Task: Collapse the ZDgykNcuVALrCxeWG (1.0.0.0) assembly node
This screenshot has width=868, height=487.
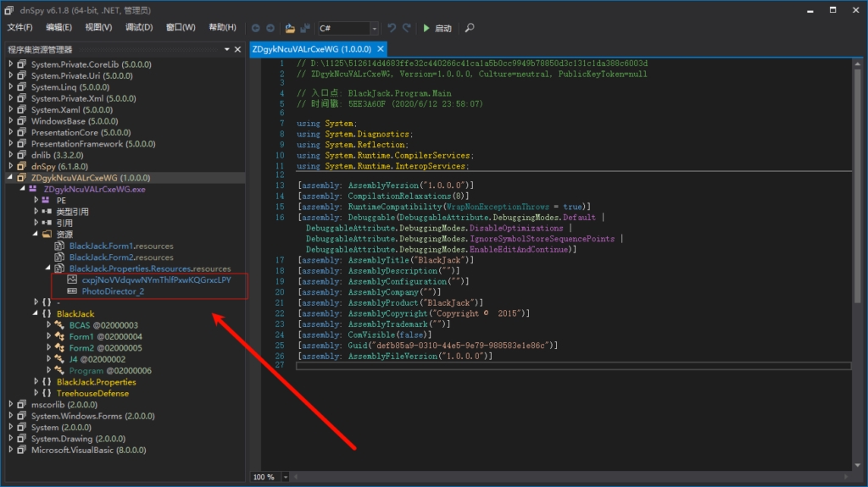Action: pyautogui.click(x=10, y=178)
